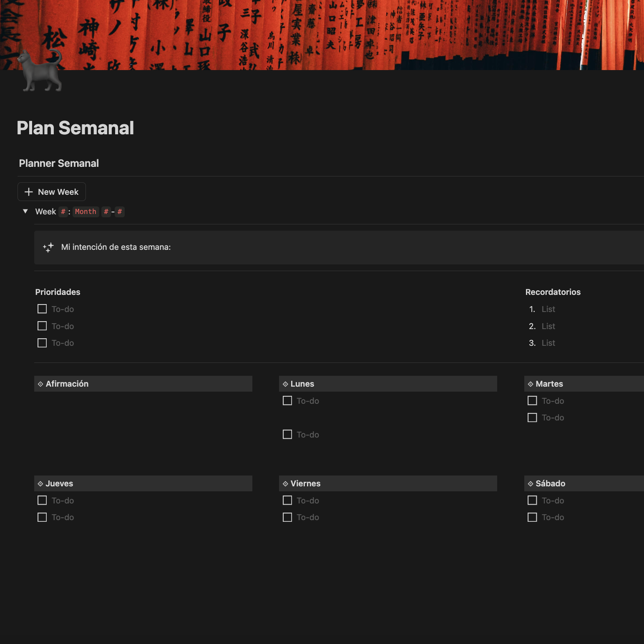The width and height of the screenshot is (644, 644).
Task: Click the first Recordatorios list item
Action: click(x=548, y=309)
